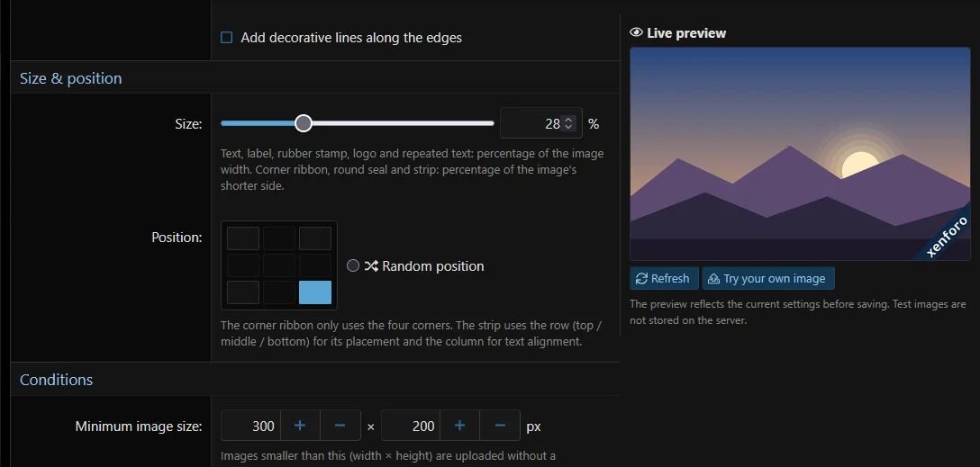
Task: Click the minimum width field showing 300
Action: click(x=250, y=426)
